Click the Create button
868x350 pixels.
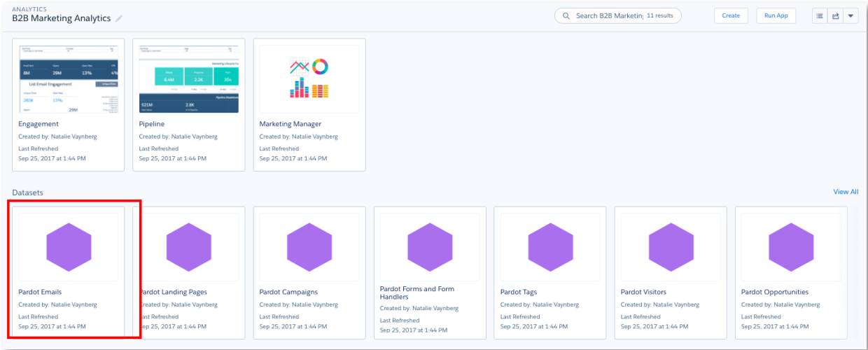pos(731,15)
